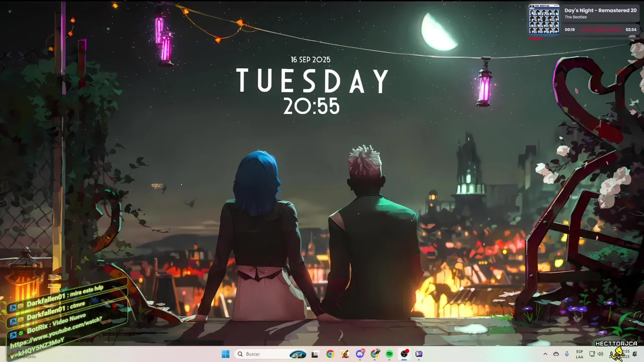Image resolution: width=644 pixels, height=362 pixels.
Task: Open the notifications bell icon
Action: click(x=635, y=354)
